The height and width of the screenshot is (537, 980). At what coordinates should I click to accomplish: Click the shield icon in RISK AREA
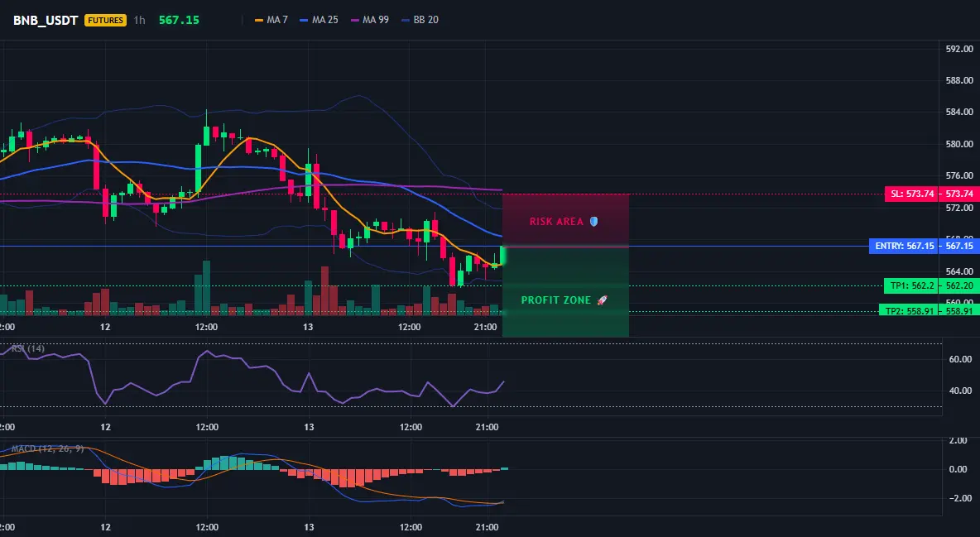[594, 221]
